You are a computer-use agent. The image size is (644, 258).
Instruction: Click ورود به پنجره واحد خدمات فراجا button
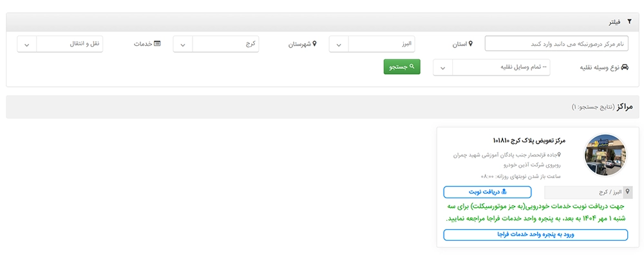click(536, 235)
